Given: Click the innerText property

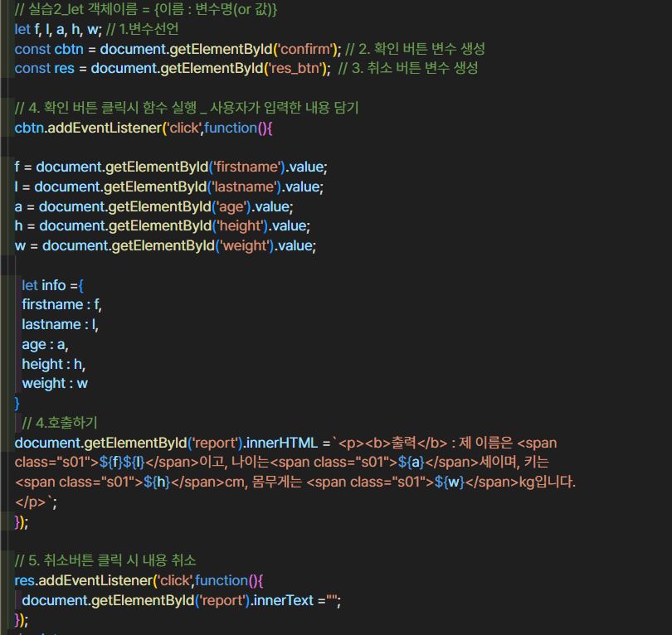Looking at the screenshot, I should [284, 600].
